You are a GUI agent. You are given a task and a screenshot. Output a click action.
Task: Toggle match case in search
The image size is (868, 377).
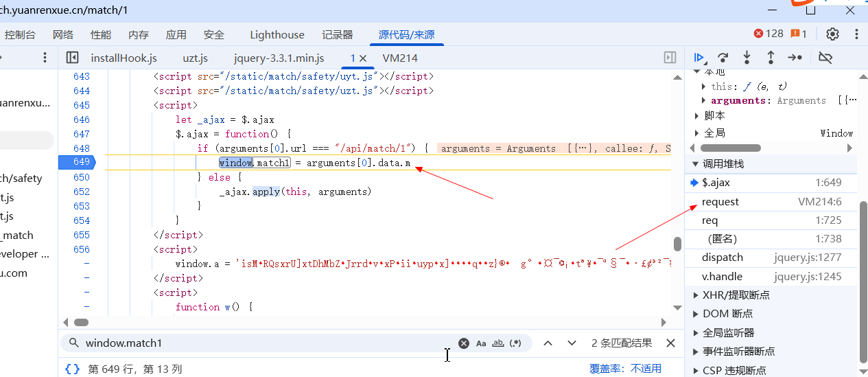(x=481, y=343)
